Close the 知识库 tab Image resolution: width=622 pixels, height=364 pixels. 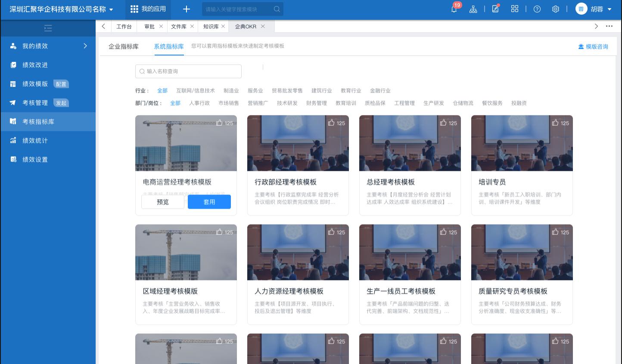(x=223, y=26)
